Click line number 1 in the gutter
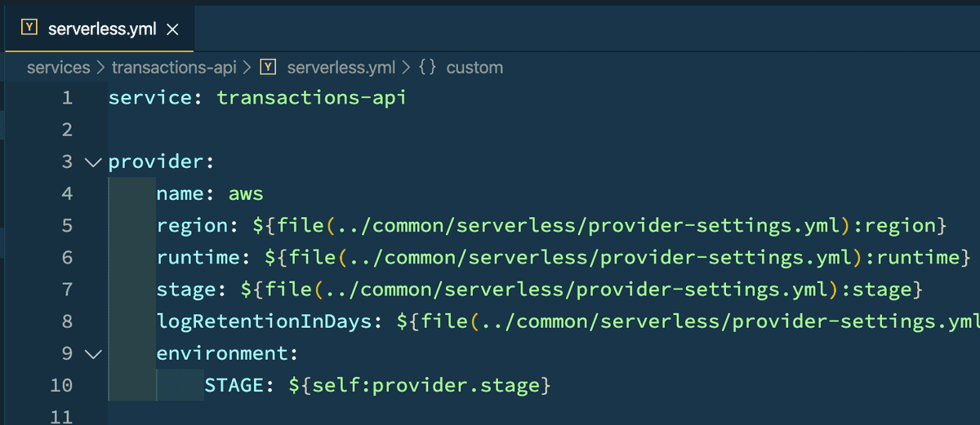Viewport: 980px width, 425px height. point(67,99)
